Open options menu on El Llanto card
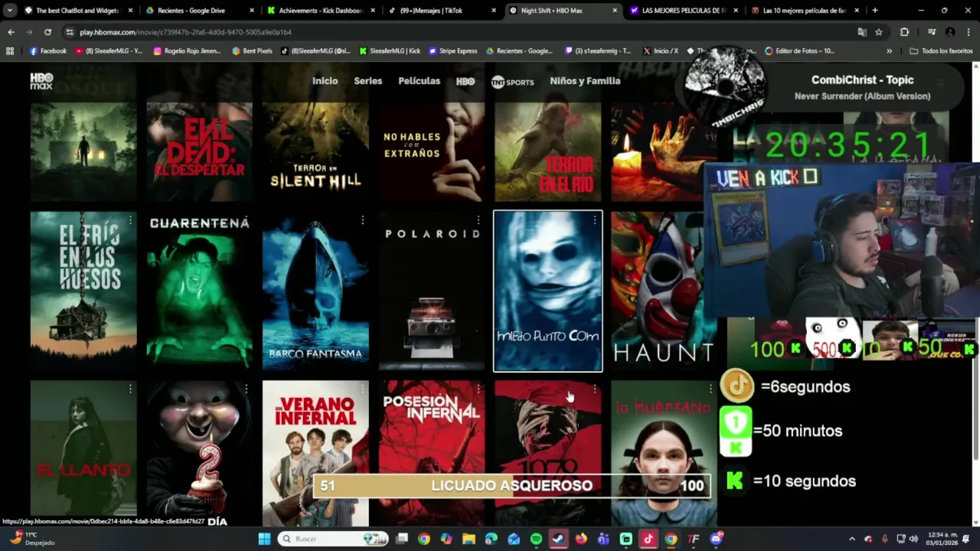Screen dimensions: 980x551 (130, 390)
